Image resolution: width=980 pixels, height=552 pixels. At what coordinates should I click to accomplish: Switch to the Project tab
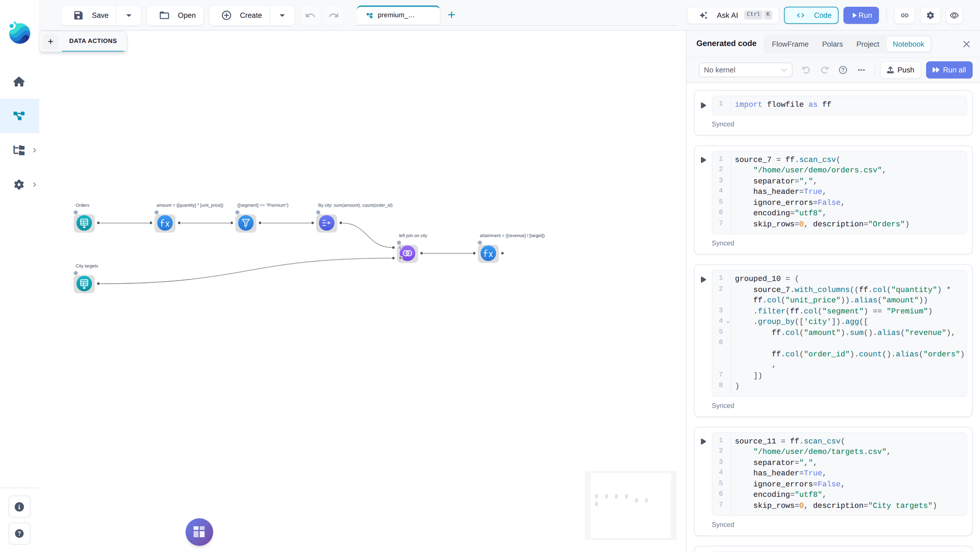(868, 44)
